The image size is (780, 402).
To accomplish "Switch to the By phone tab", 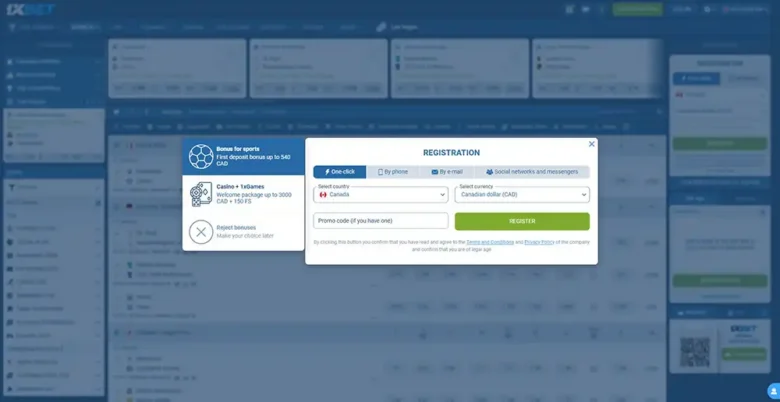I will (x=392, y=172).
